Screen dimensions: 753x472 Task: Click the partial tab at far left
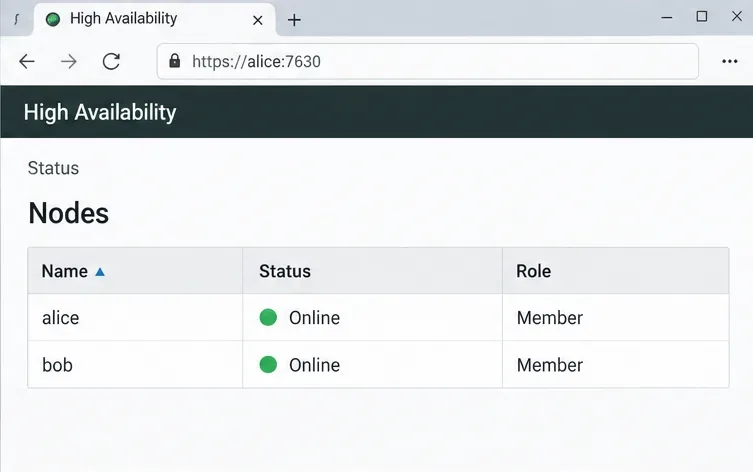click(x=16, y=19)
